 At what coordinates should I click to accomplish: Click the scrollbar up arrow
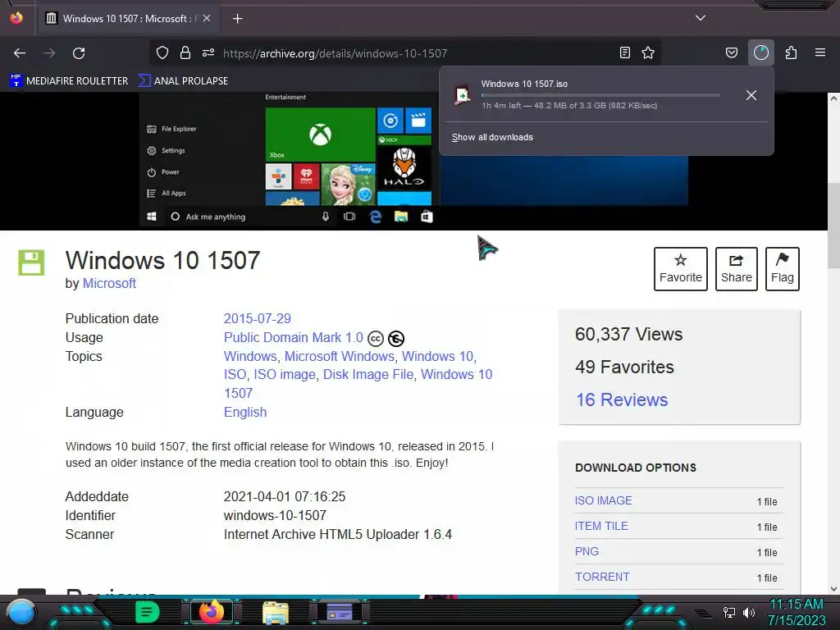click(x=833, y=98)
